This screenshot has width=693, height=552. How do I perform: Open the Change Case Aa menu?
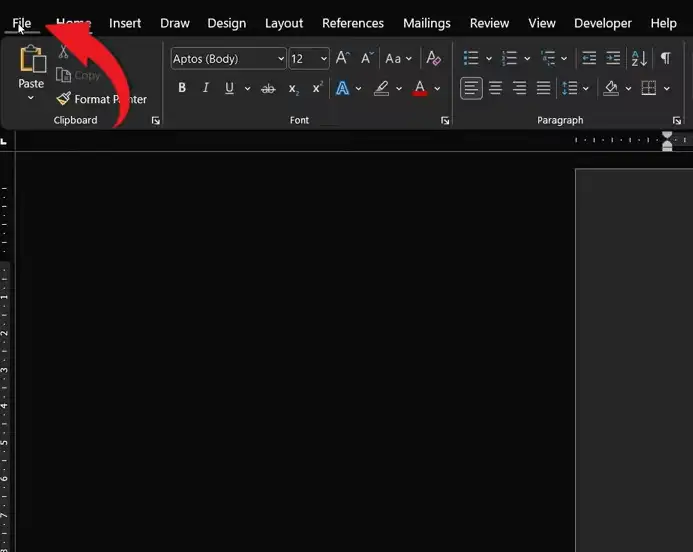pyautogui.click(x=398, y=58)
